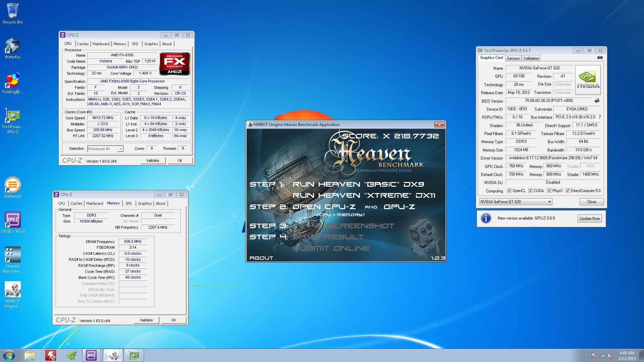Open Windows Explorer from the taskbar
The height and width of the screenshot is (362, 644).
tap(30, 355)
